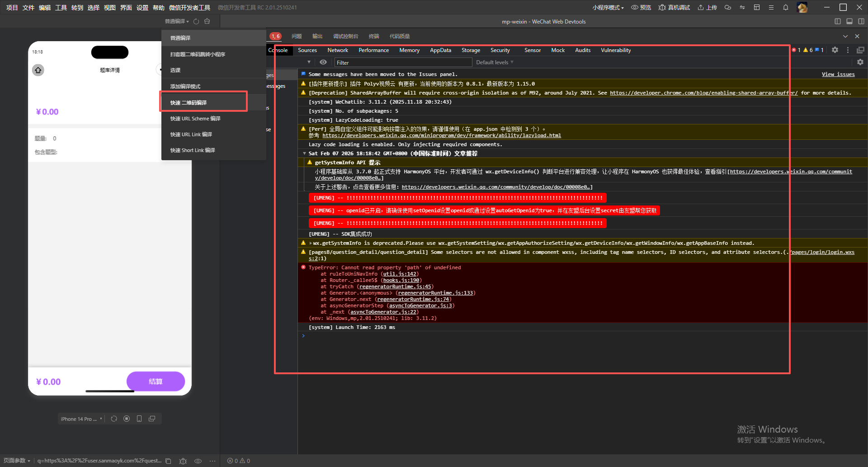Image resolution: width=868 pixels, height=467 pixels.
Task: Click the purple 结算 button
Action: [156, 381]
